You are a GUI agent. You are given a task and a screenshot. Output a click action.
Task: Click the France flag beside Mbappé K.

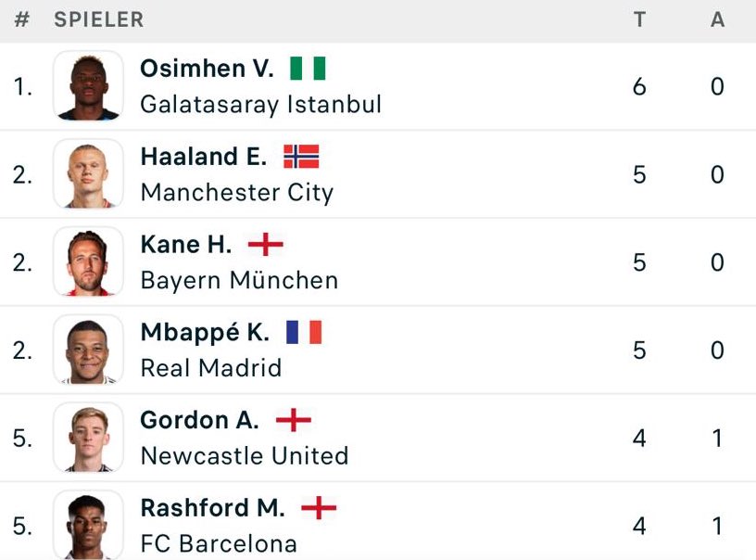point(304,332)
